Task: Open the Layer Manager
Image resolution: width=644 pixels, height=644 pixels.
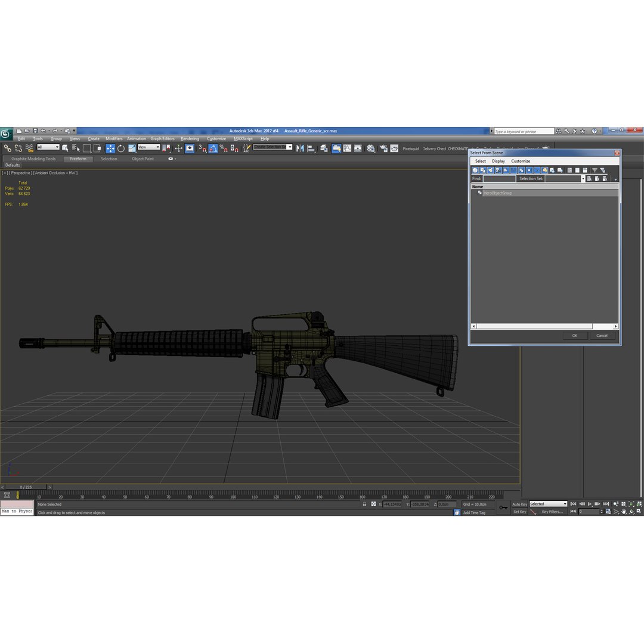Action: tap(324, 148)
